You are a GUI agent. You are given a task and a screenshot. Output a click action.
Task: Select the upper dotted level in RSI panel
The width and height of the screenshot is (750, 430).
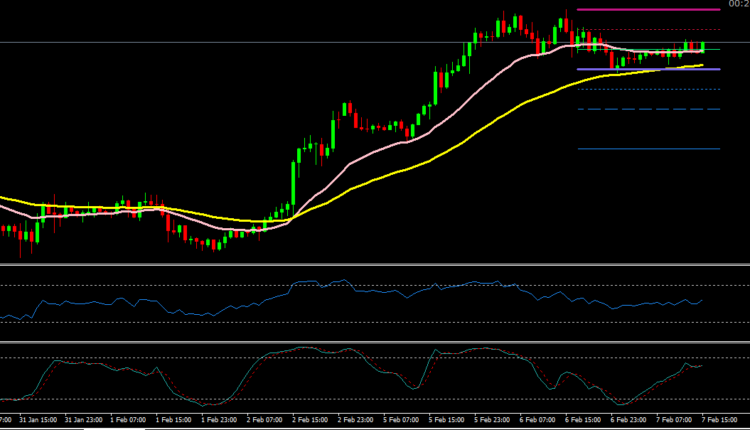[375, 286]
